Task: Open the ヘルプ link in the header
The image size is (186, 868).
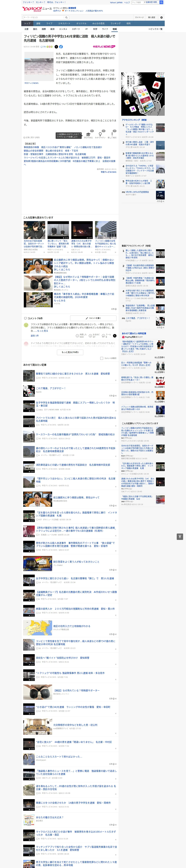Action: (x=127, y=2)
